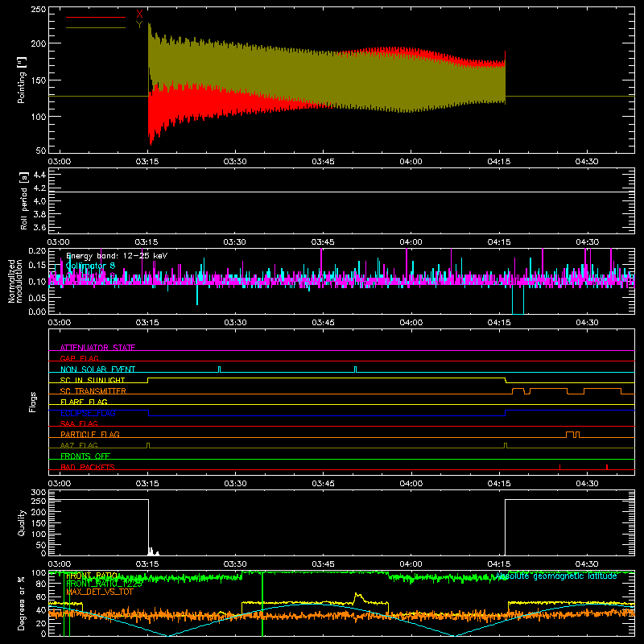Click the 04:00 time label under modulation plot
Screen dimensions: 644x644
click(411, 323)
